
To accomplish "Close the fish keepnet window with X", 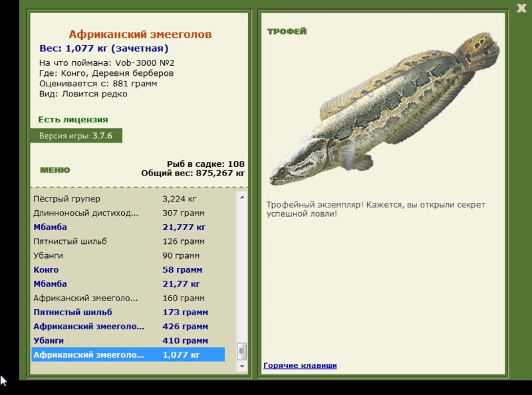I will coord(521,8).
